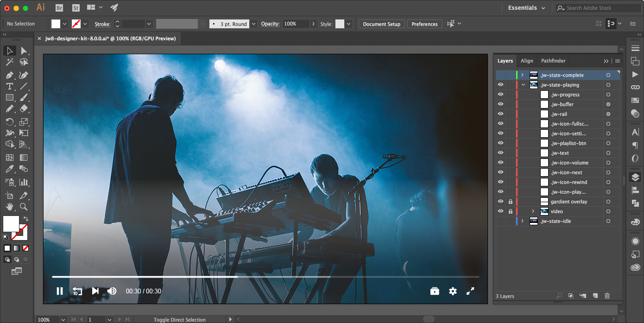Click the large white Fill swatch
This screenshot has width=644, height=323.
[x=11, y=224]
